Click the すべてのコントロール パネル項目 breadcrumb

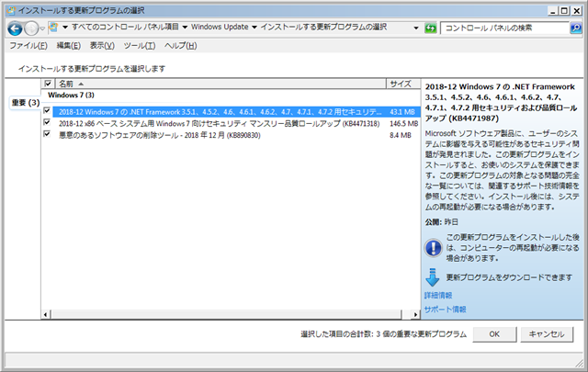(x=125, y=27)
